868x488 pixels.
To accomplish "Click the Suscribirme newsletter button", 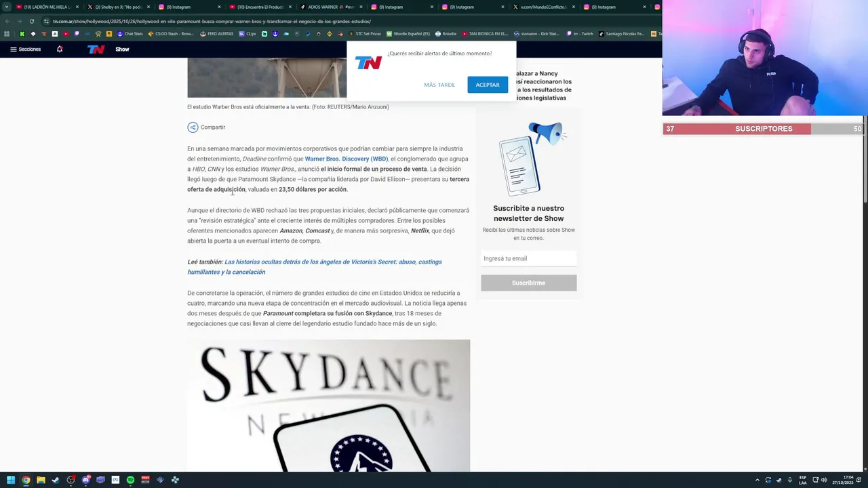I will point(529,283).
